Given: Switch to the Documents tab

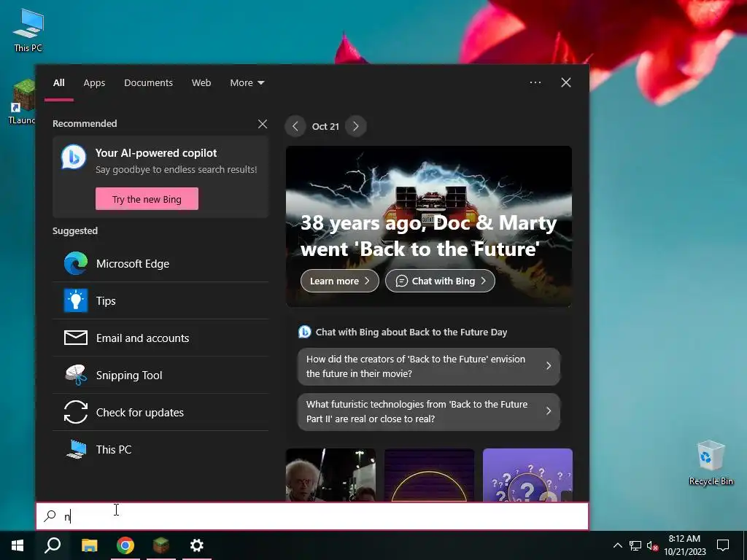Looking at the screenshot, I should pos(148,83).
